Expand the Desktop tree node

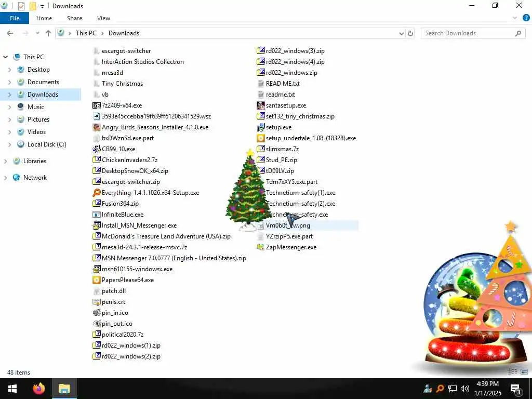point(9,70)
